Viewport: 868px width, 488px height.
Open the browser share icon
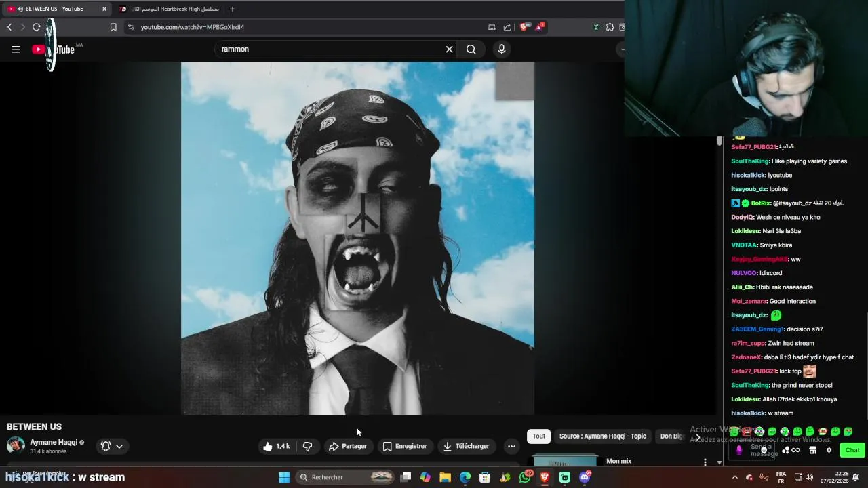507,27
